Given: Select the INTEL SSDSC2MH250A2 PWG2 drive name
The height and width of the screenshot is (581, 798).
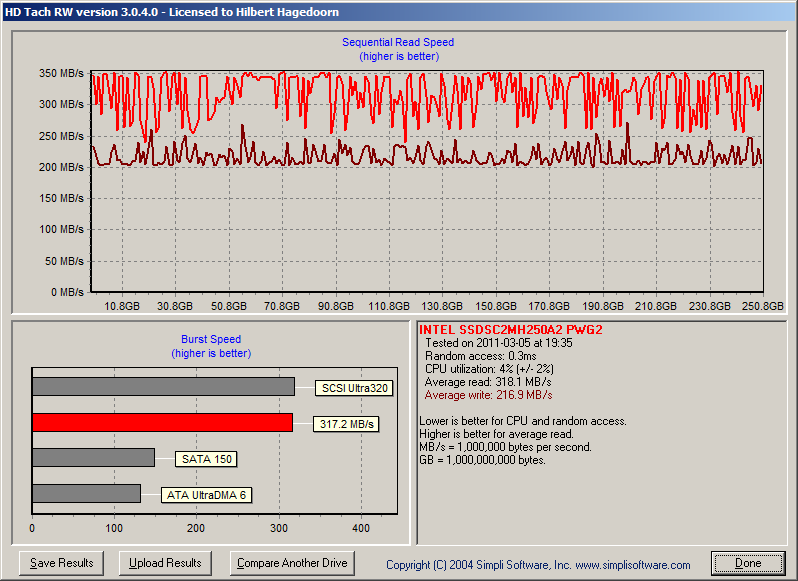Looking at the screenshot, I should click(510, 329).
